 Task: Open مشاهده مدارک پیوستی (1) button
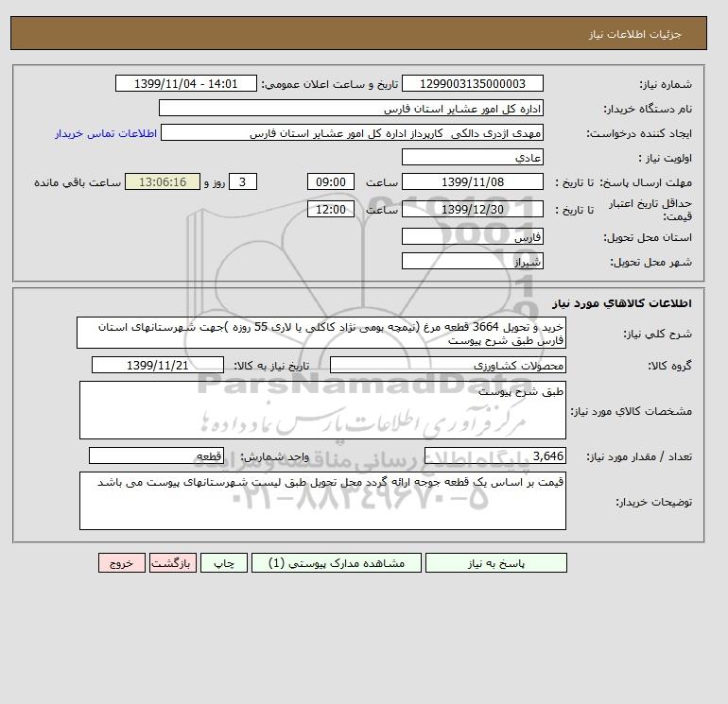337,562
